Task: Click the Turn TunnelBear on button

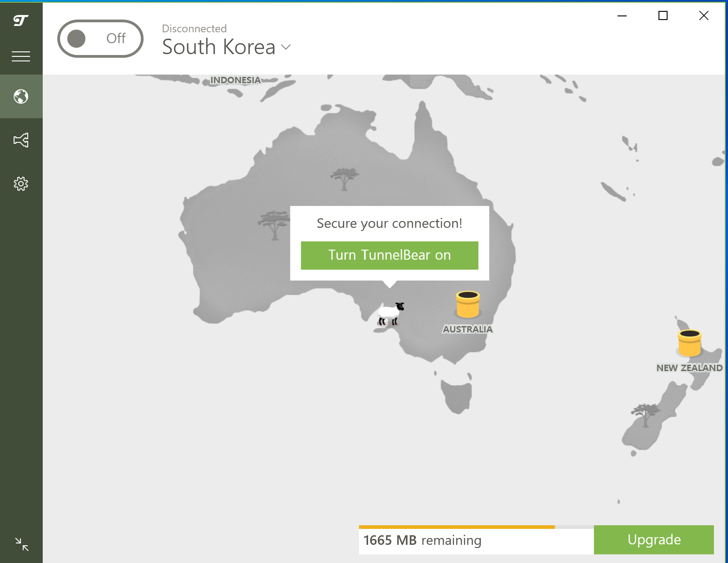Action: [389, 255]
